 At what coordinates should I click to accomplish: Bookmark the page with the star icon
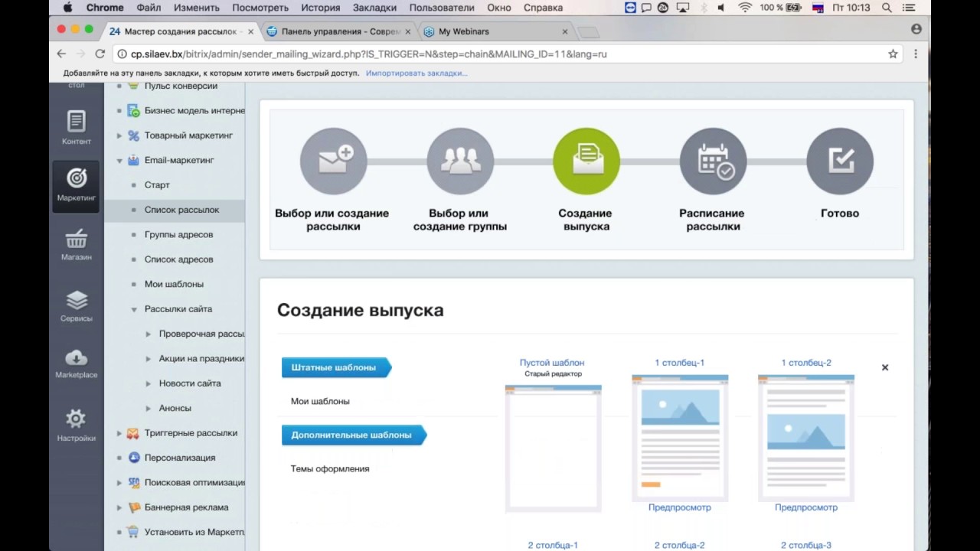click(893, 54)
